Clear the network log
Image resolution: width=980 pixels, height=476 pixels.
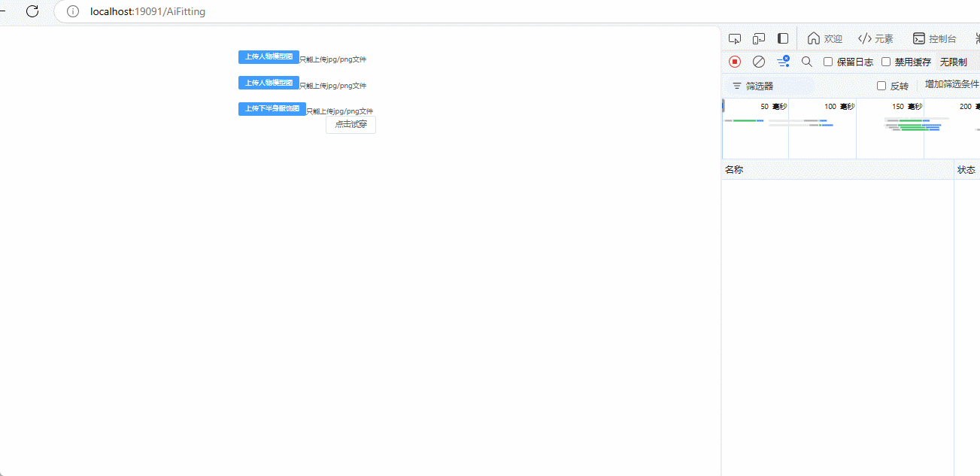tap(759, 62)
